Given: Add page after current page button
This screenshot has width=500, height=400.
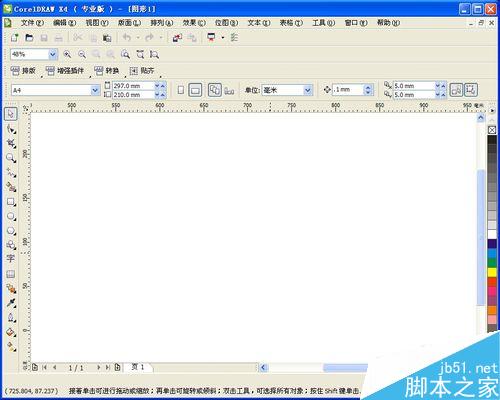Looking at the screenshot, I should click(x=117, y=367).
